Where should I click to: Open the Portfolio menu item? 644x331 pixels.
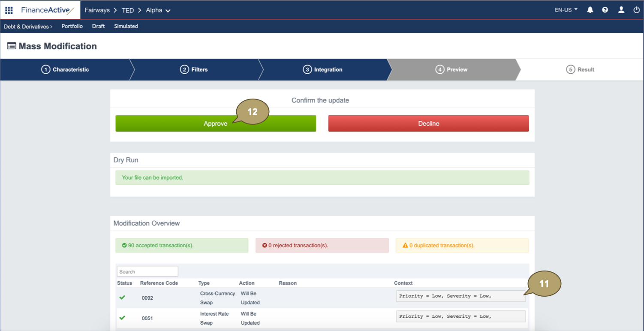[x=72, y=26]
